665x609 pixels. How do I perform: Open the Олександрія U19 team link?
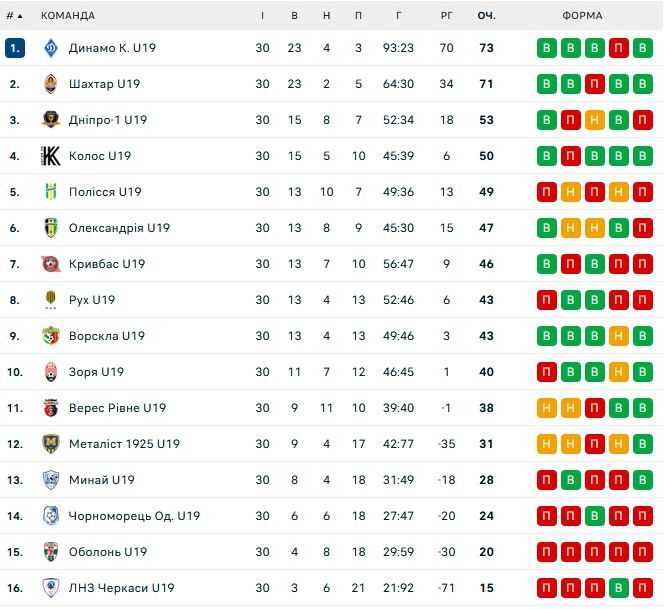click(119, 228)
